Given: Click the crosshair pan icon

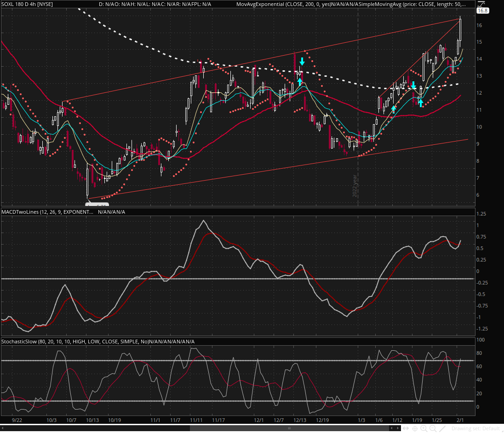Looking at the screenshot, I should (x=415, y=428).
